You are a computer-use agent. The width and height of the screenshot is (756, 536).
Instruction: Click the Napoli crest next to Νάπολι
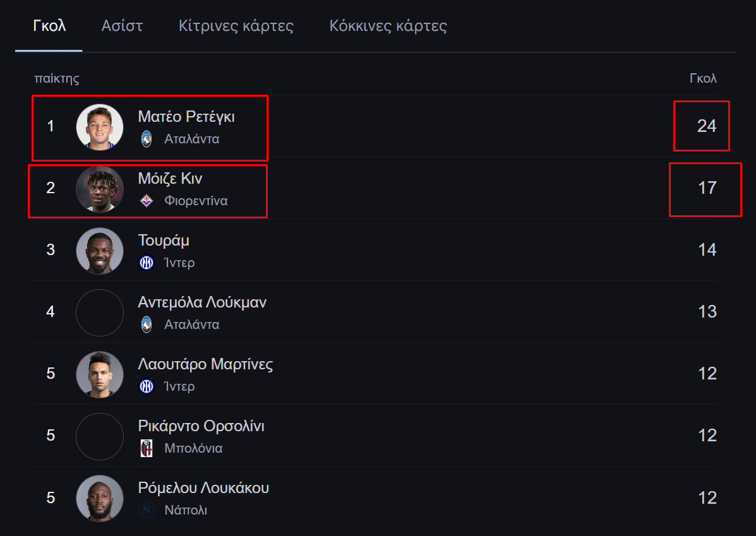pyautogui.click(x=147, y=510)
